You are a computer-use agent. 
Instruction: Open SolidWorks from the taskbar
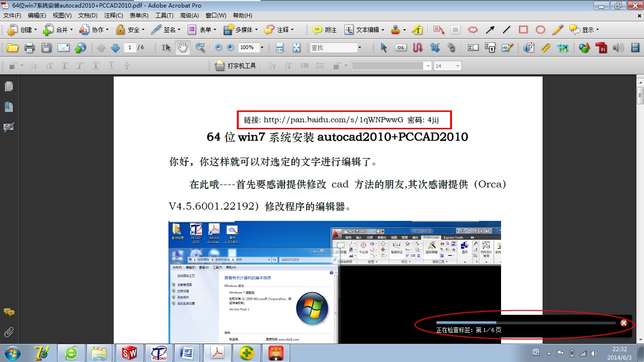129,353
